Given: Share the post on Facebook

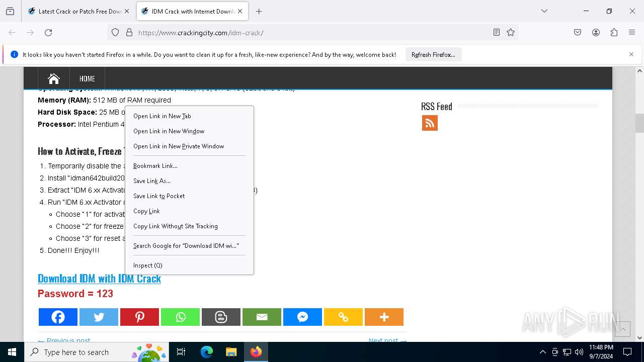Looking at the screenshot, I should (x=58, y=317).
